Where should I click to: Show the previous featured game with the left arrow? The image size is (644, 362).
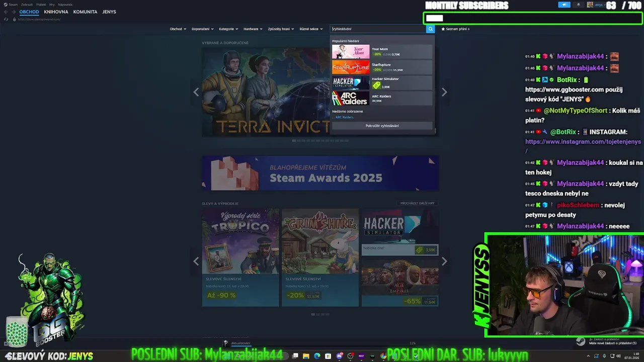coord(196,92)
